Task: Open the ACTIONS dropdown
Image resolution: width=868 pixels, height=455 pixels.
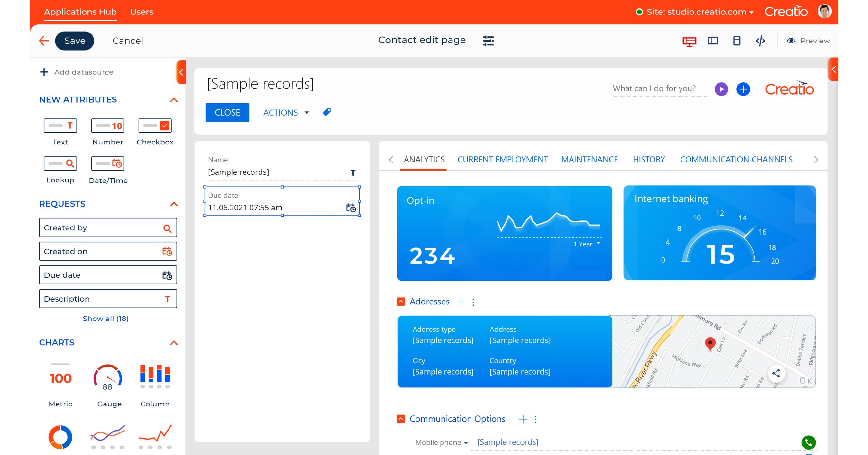Action: pyautogui.click(x=286, y=112)
